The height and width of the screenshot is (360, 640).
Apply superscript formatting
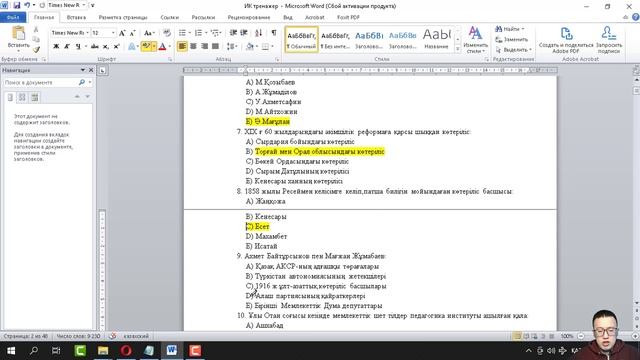tap(116, 47)
